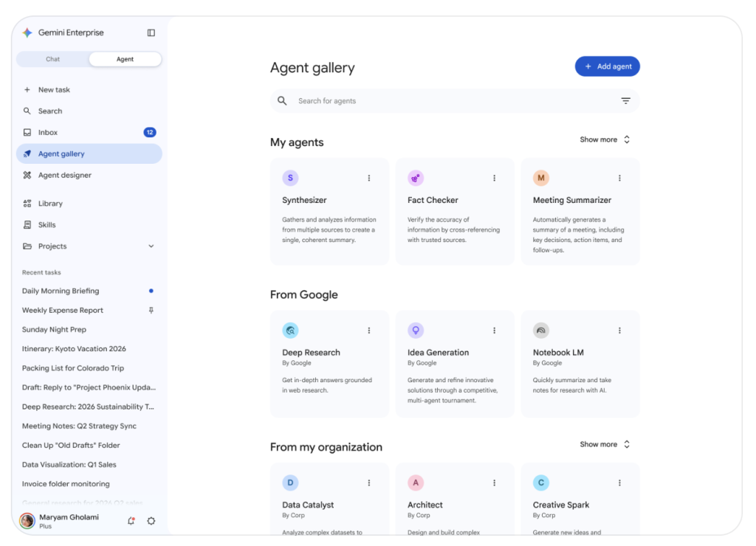Open Synthesizer card's three-dot menu
Viewport: 756px width, 546px height.
[369, 179]
